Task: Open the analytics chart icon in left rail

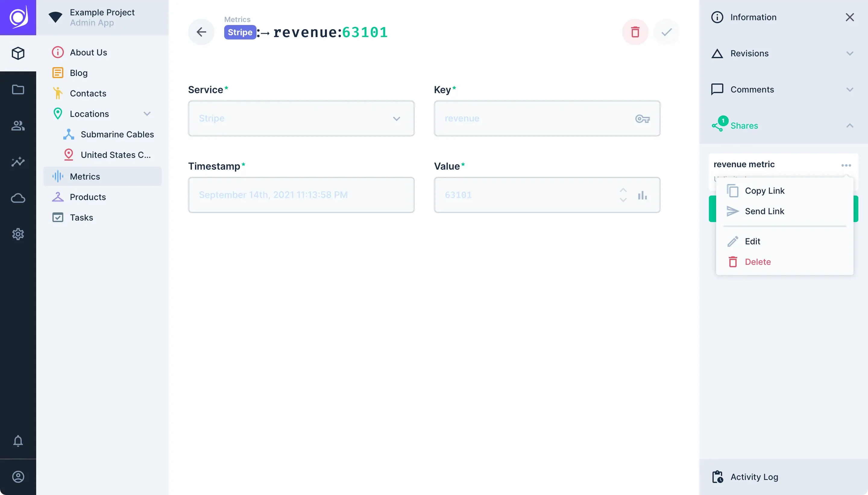Action: [18, 162]
